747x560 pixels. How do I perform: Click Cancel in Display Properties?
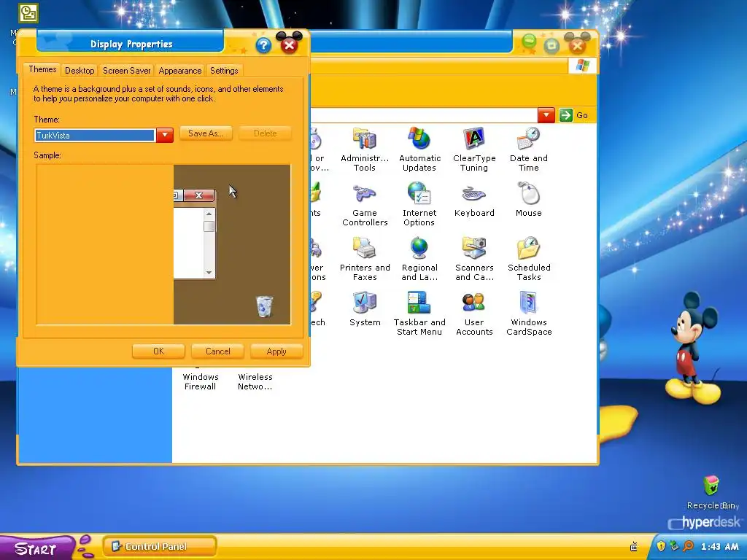pos(217,351)
